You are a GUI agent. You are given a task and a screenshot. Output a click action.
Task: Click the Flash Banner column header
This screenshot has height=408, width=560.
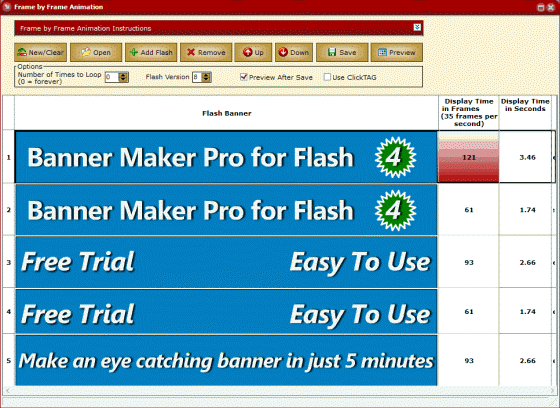pyautogui.click(x=226, y=113)
